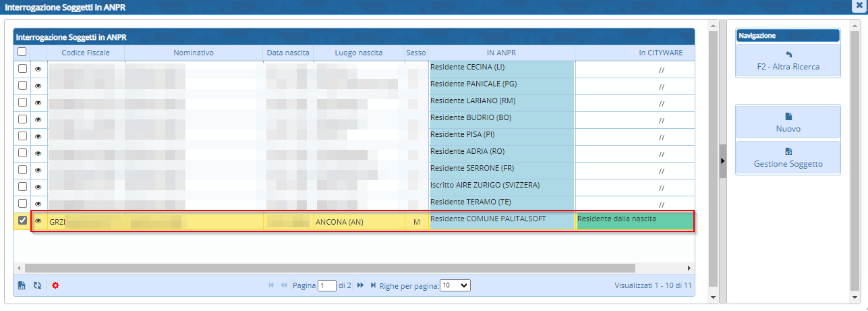Click the horizontal scrollbar of the grid
The image size is (868, 311).
(x=330, y=268)
